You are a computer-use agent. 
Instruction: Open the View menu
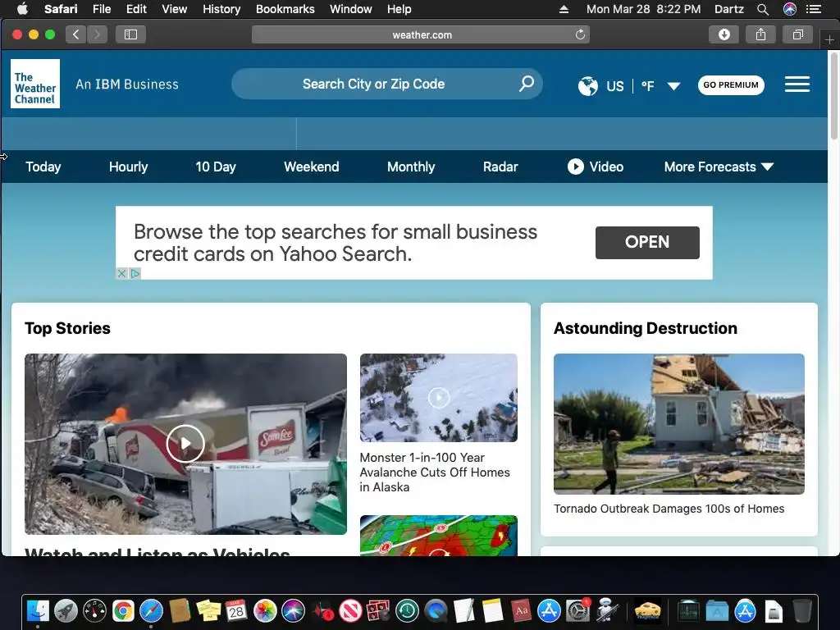(x=174, y=9)
